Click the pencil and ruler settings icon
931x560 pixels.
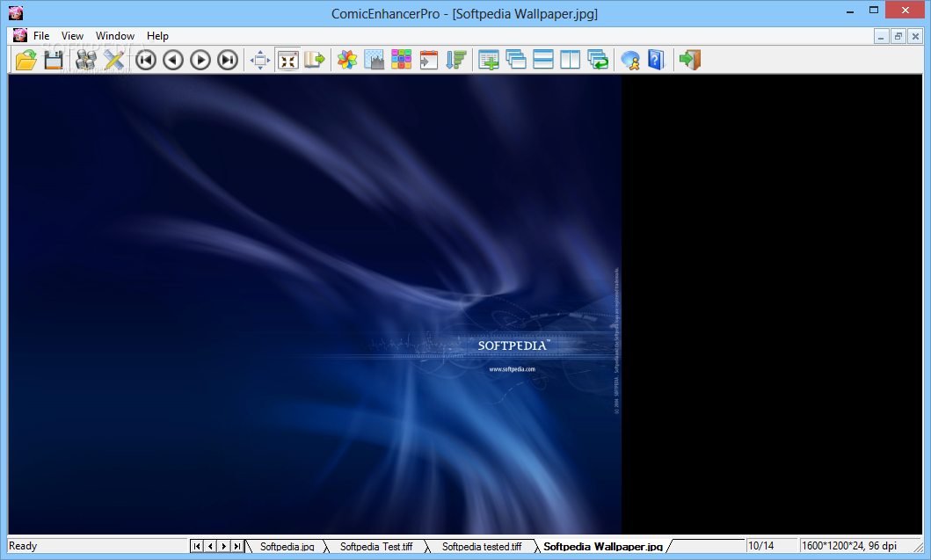coord(114,60)
